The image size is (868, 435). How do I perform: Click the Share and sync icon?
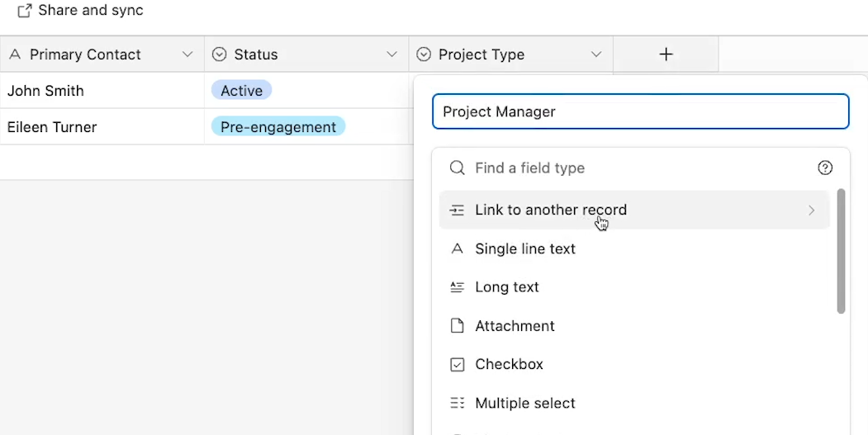click(x=24, y=11)
